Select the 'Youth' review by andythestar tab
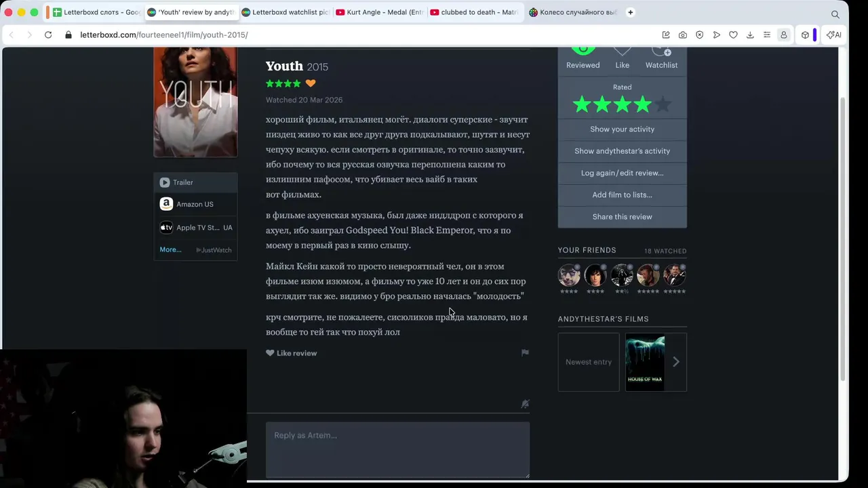Viewport: 868px width, 488px height. point(191,12)
